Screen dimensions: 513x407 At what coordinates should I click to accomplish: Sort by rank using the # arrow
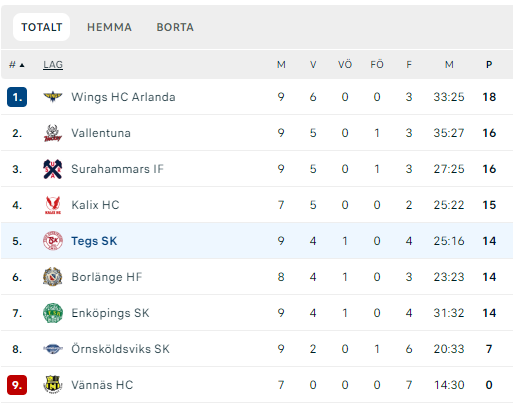point(17,65)
